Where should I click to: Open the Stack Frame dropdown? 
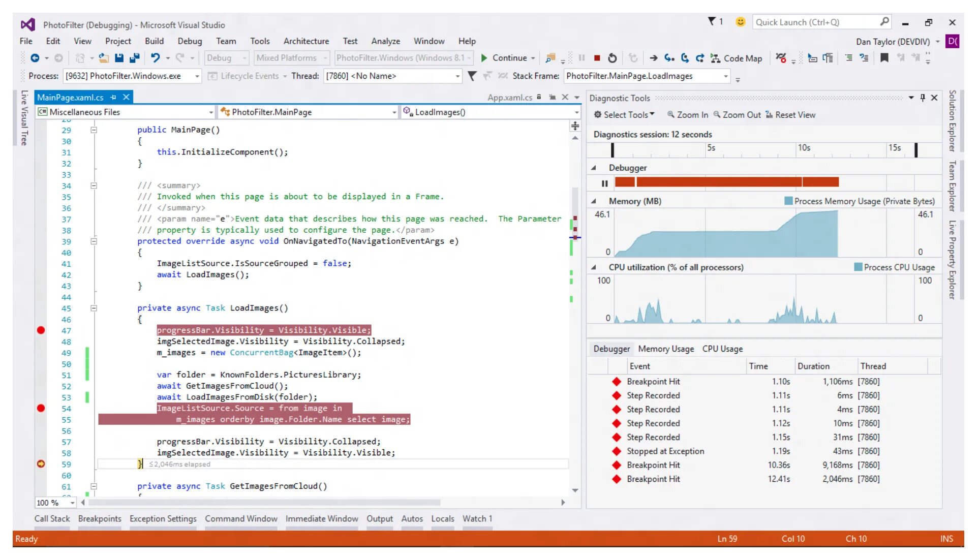[726, 76]
